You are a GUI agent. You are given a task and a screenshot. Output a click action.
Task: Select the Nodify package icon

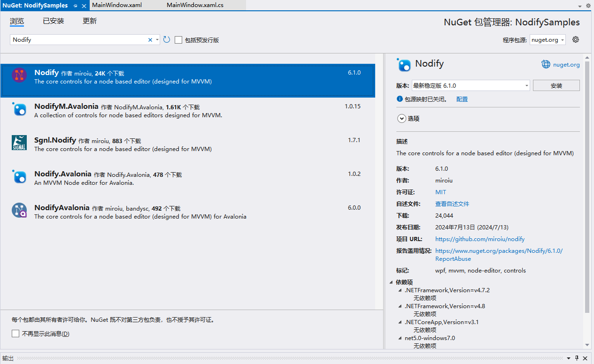(x=20, y=75)
